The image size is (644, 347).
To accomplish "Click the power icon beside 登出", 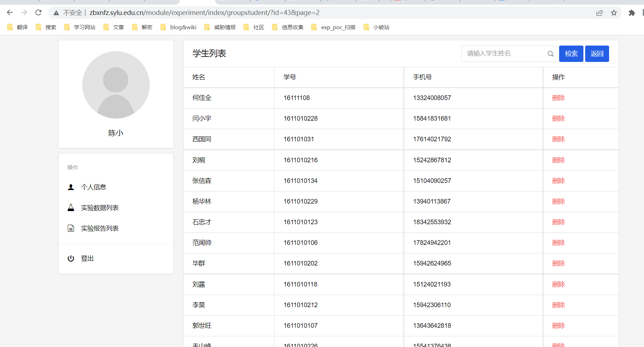I will tap(71, 258).
